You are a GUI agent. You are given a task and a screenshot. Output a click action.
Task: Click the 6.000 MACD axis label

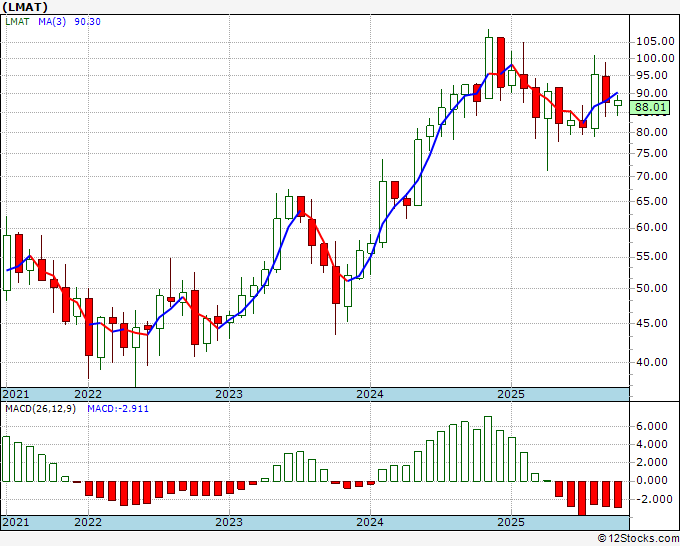(652, 426)
